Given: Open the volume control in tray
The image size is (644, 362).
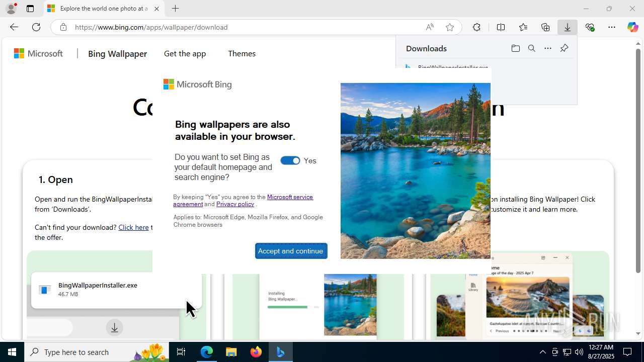Looking at the screenshot, I should 579,352.
